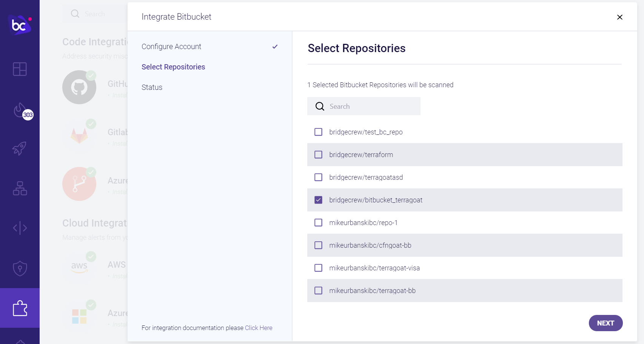Open the Select Repositories step
644x344 pixels.
coord(173,67)
